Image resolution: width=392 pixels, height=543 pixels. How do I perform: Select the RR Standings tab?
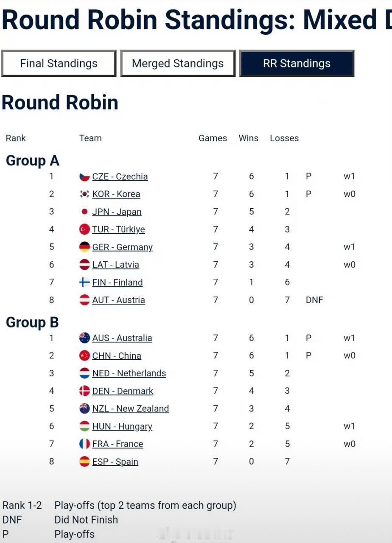(x=297, y=64)
